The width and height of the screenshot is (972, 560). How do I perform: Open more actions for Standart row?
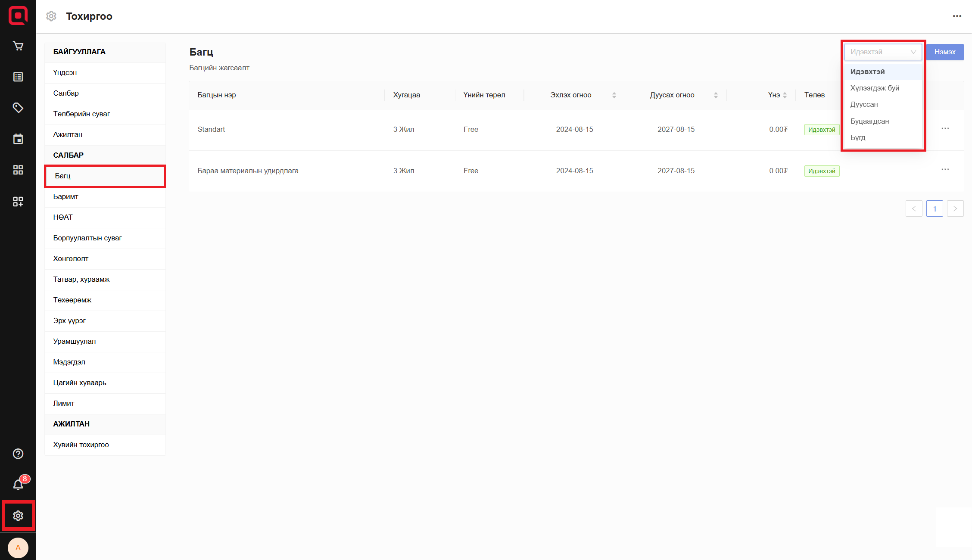click(945, 129)
